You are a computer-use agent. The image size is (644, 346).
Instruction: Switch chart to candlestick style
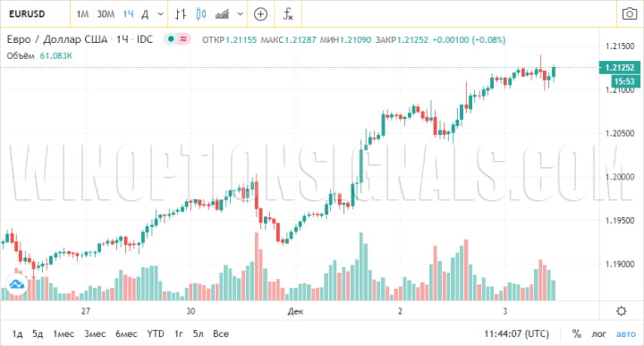click(x=201, y=14)
